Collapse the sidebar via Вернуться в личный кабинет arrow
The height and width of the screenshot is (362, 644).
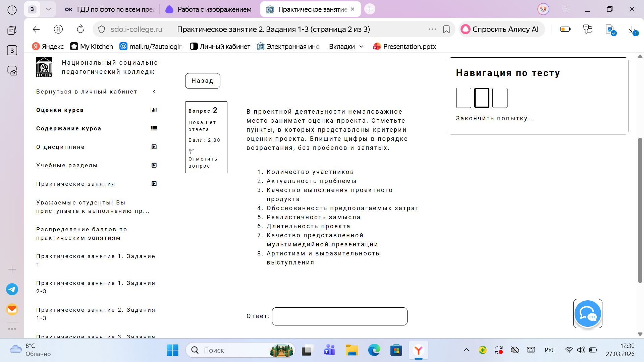coord(154,92)
